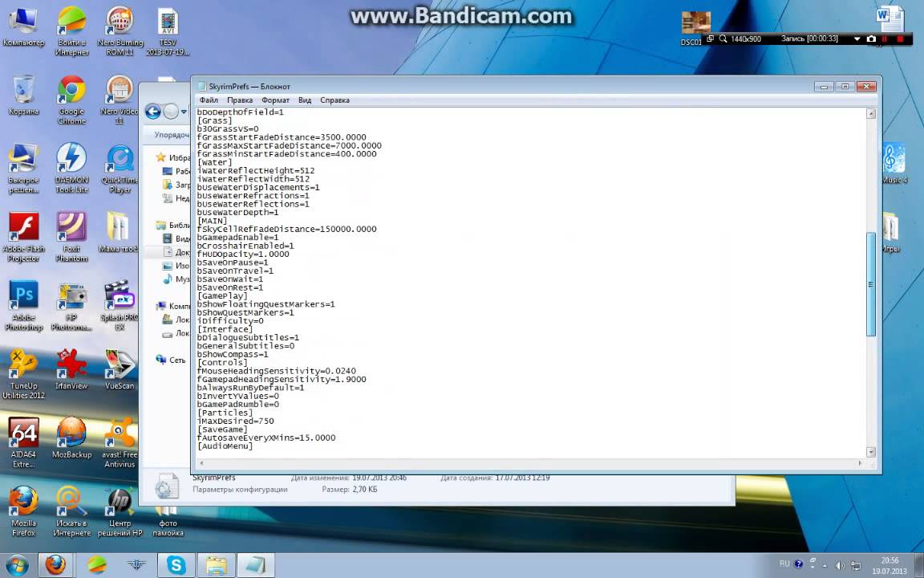
Task: Open the MozBackup shortcut
Action: pyautogui.click(x=71, y=438)
